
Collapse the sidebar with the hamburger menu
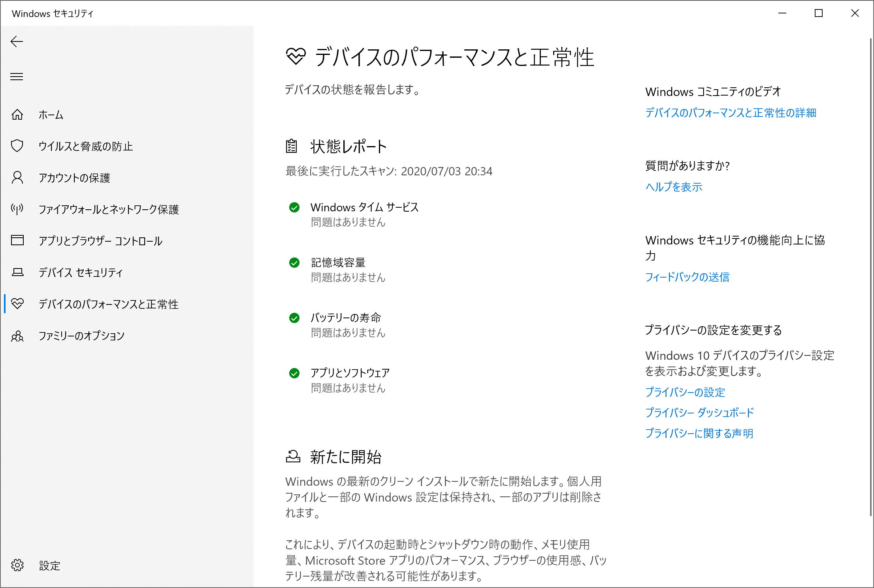[x=17, y=76]
